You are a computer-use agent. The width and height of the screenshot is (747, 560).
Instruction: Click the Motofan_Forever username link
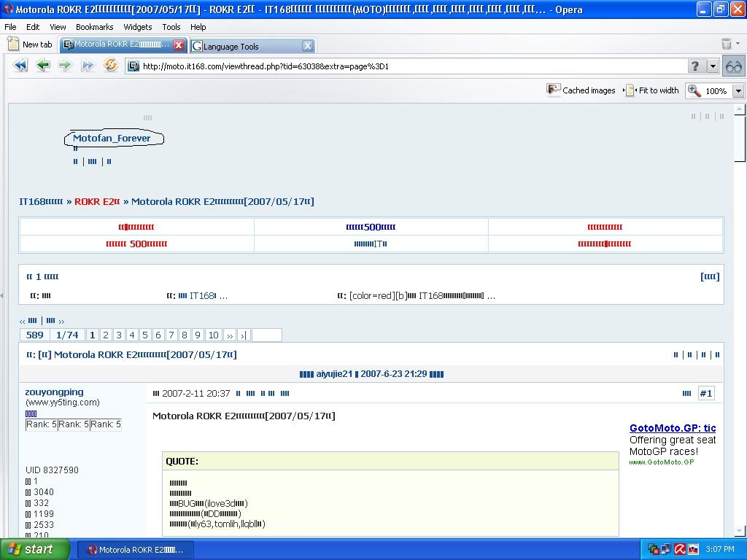[112, 138]
